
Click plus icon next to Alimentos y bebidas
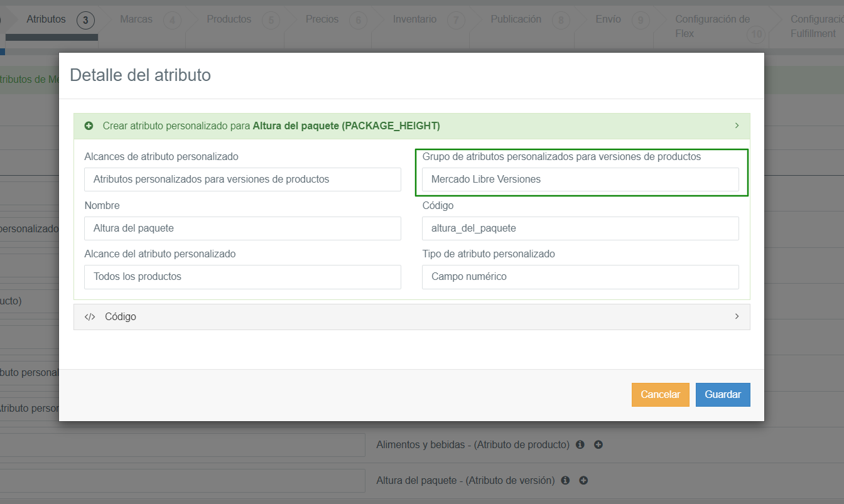pyautogui.click(x=598, y=444)
